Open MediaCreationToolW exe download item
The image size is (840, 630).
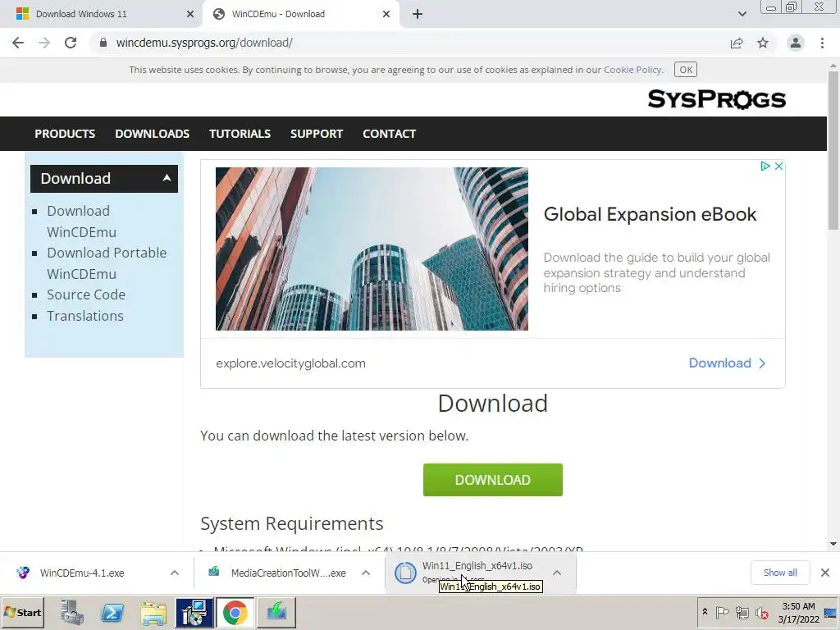(288, 573)
